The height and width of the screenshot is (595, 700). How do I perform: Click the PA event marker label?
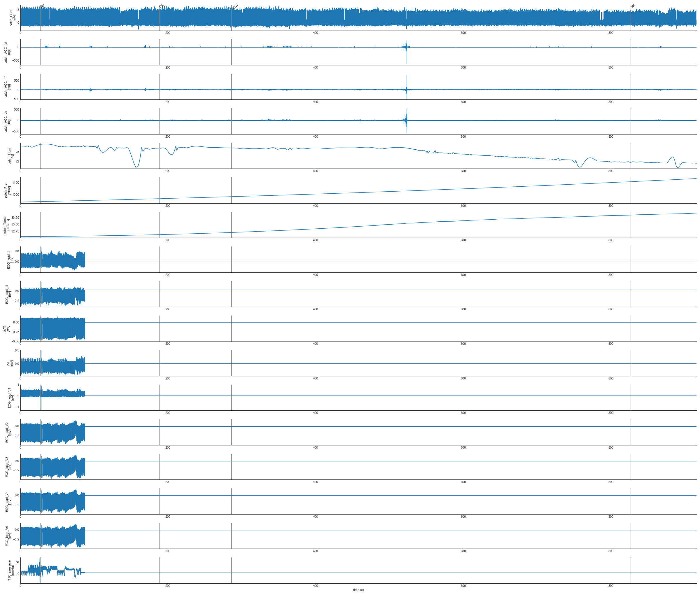pyautogui.click(x=161, y=6)
